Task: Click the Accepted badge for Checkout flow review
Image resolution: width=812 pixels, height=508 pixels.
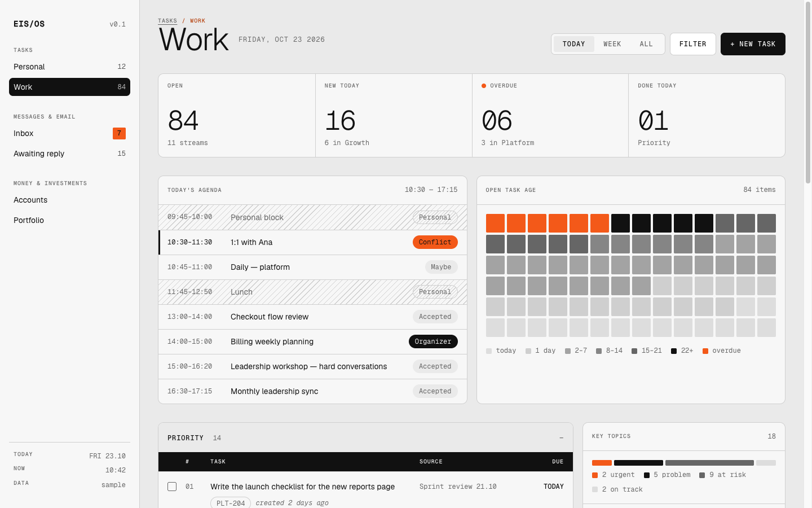Action: point(435,317)
